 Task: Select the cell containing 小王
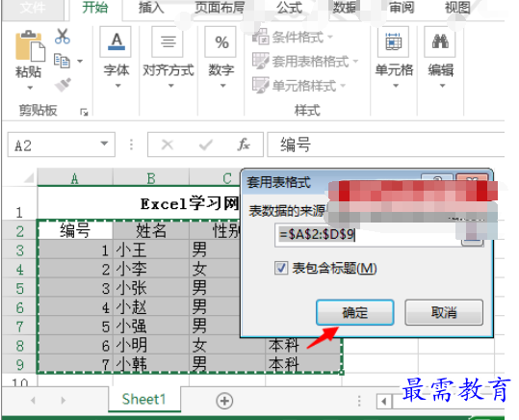[x=151, y=249]
